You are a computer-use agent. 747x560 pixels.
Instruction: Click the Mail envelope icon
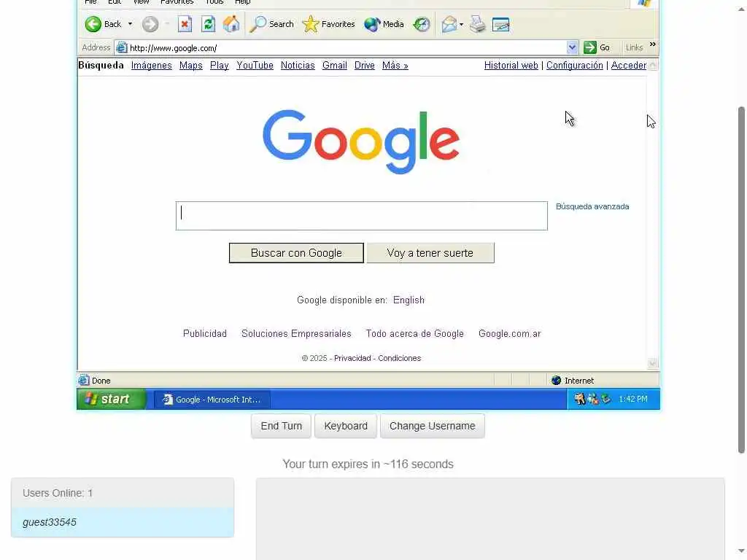(x=449, y=24)
